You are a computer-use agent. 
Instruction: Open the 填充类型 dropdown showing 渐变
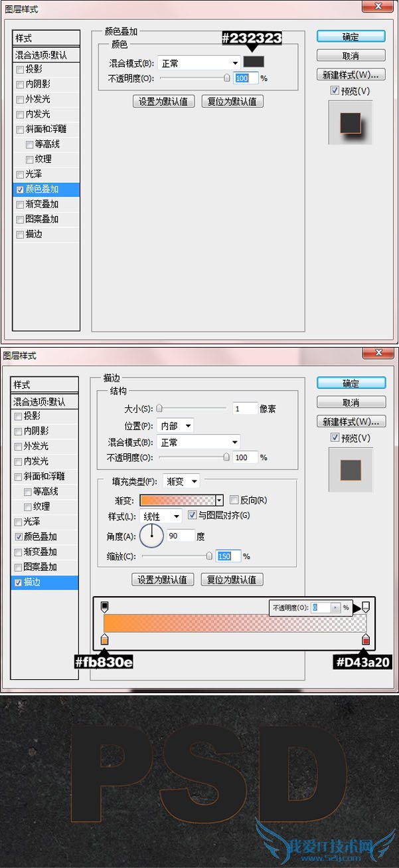coord(181,481)
